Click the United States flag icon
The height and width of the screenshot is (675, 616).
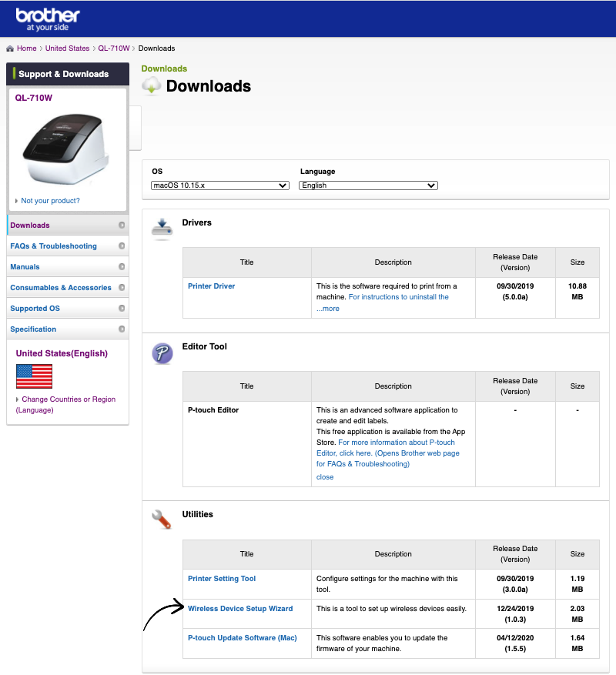coord(34,376)
